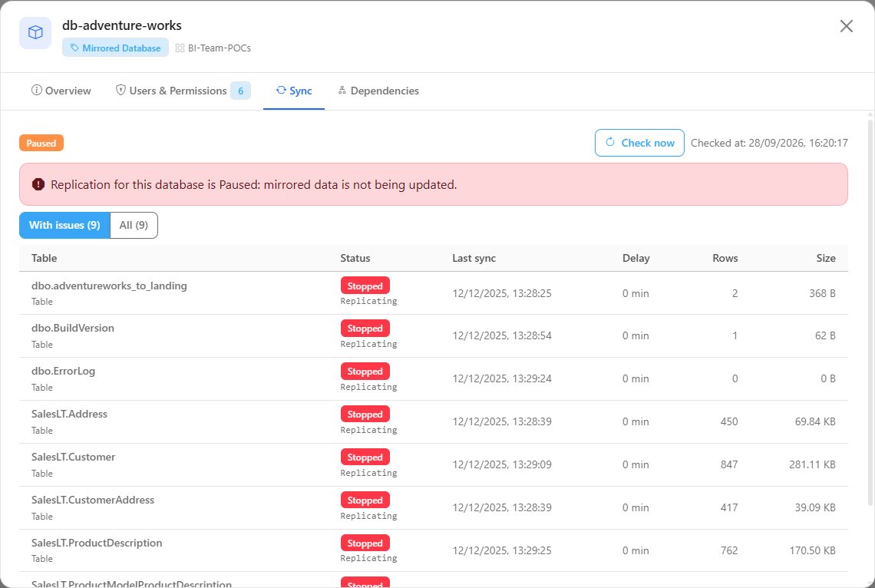The image size is (875, 588).
Task: Click last sync 12/12/2025, 13:29:25
Action: (502, 550)
